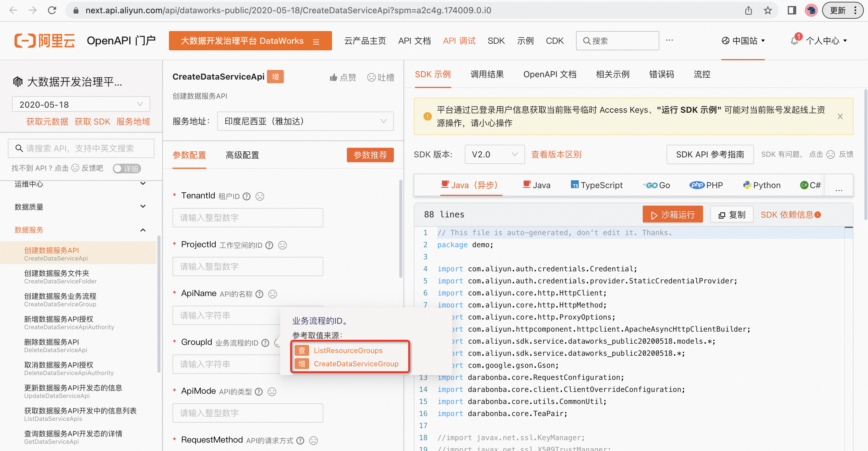Click the SDK feedback face icon

tap(831, 155)
